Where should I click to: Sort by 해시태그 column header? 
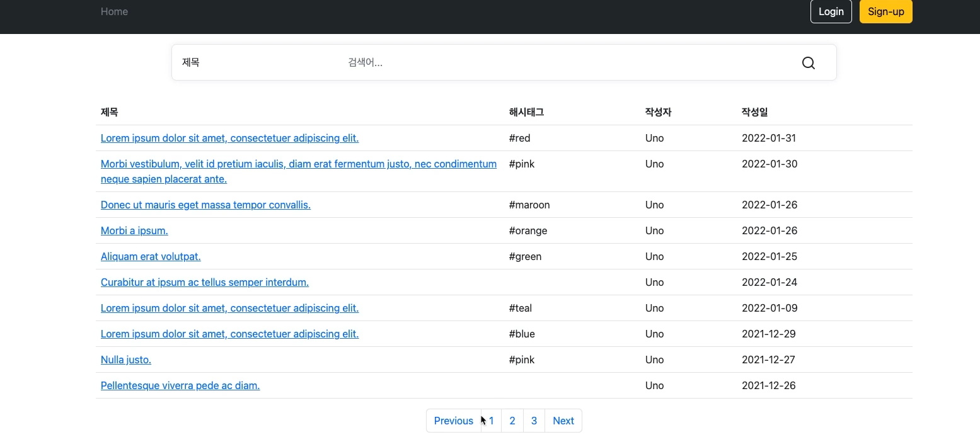(526, 112)
